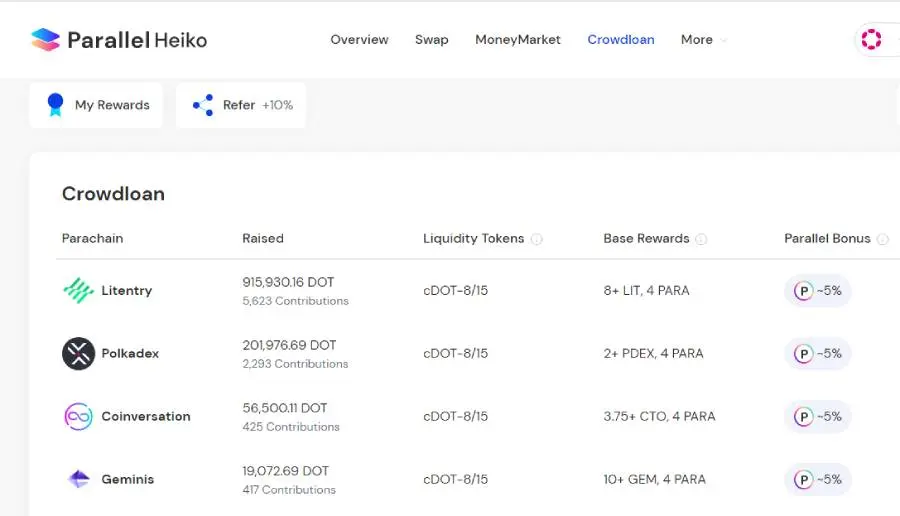This screenshot has width=900, height=516.
Task: Open the Overview page
Action: pos(359,40)
